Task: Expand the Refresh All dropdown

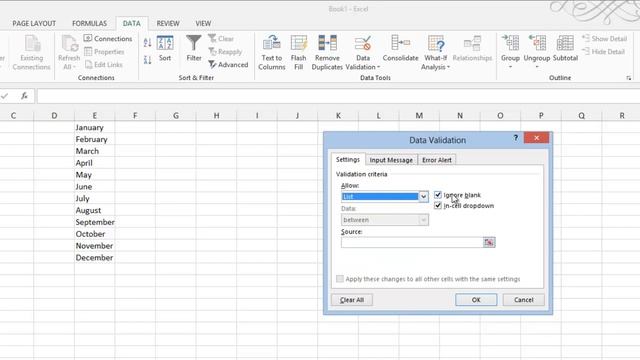Action: click(x=74, y=67)
